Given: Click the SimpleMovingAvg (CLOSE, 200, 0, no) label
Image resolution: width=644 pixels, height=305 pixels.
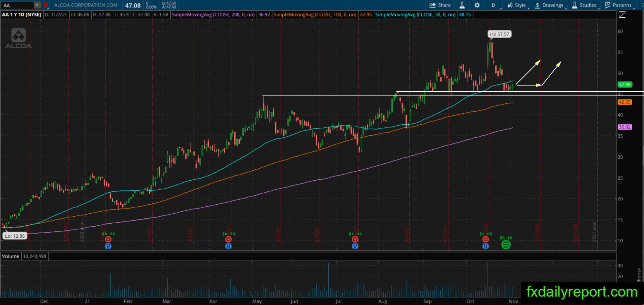Looking at the screenshot, I should tap(213, 15).
